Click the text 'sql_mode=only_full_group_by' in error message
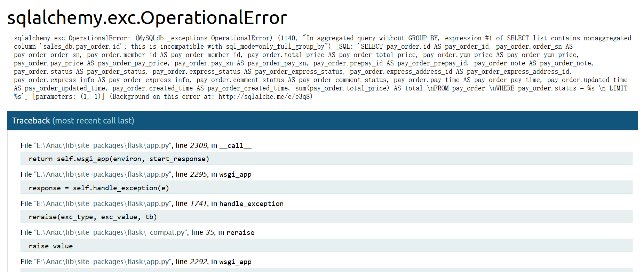This screenshot has width=644, height=272. point(275,47)
